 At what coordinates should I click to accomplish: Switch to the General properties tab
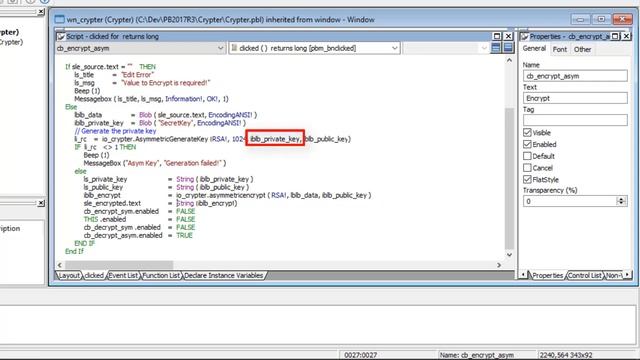click(534, 49)
